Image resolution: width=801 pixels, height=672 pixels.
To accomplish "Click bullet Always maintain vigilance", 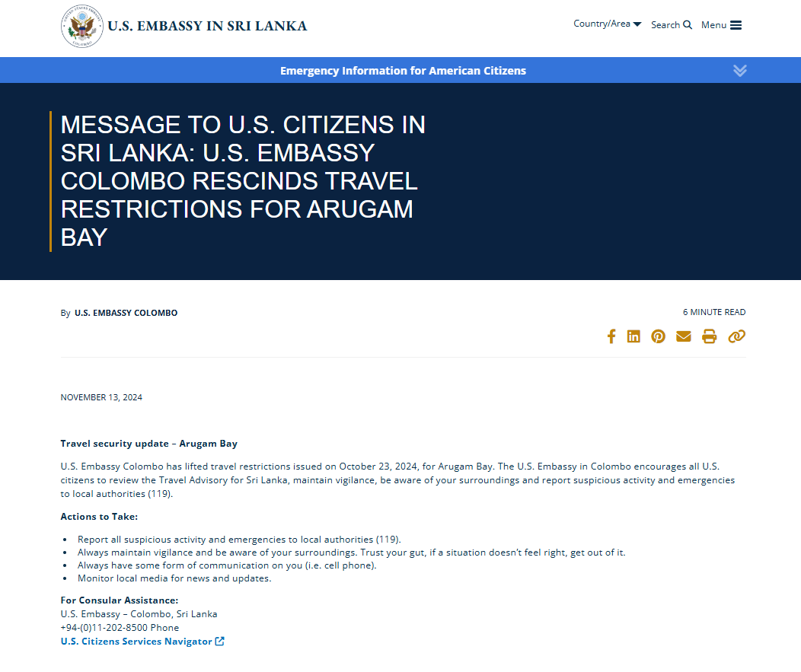I will click(x=352, y=553).
